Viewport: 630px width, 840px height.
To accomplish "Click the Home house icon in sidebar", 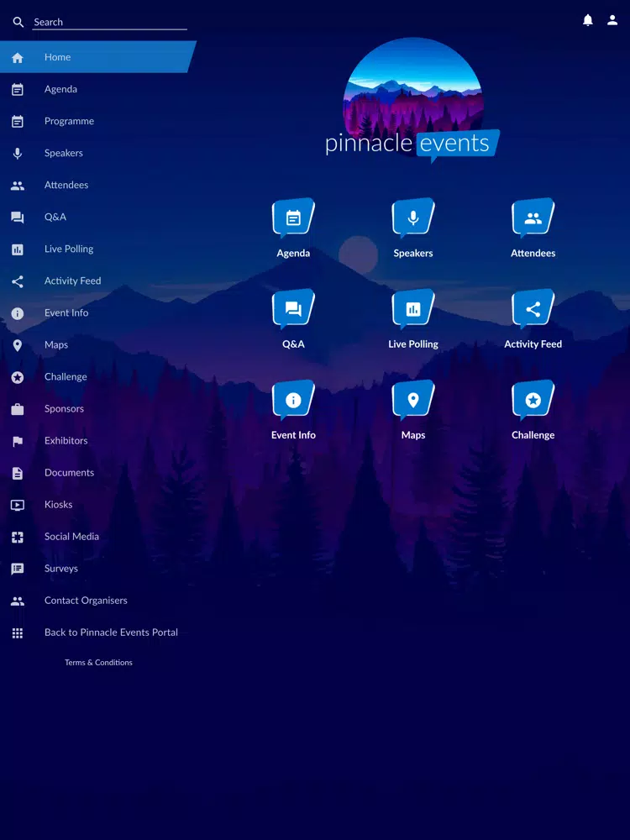I will 17,57.
